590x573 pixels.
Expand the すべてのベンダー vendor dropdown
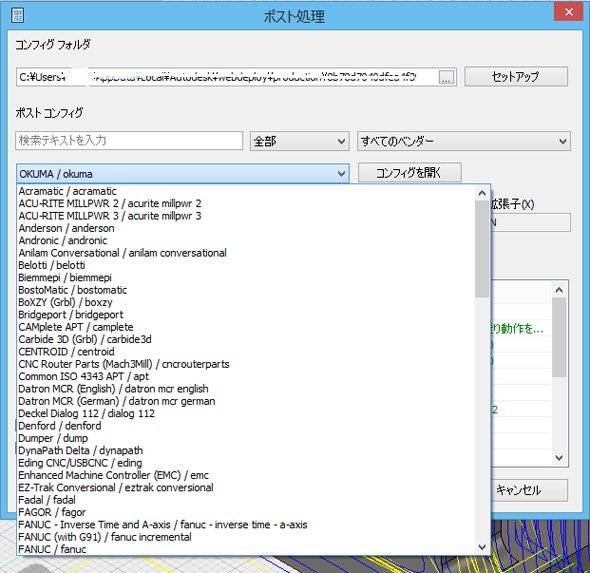coord(464,141)
